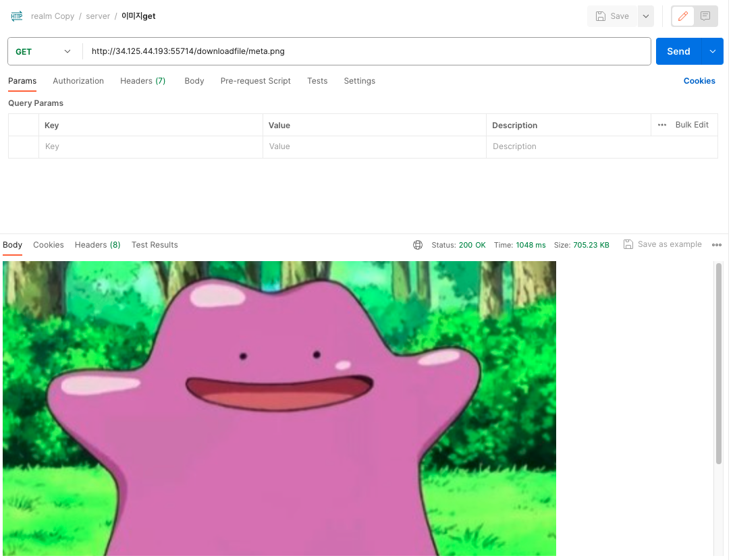Expand the Send options arrow
This screenshot has width=733, height=560.
pyautogui.click(x=713, y=51)
